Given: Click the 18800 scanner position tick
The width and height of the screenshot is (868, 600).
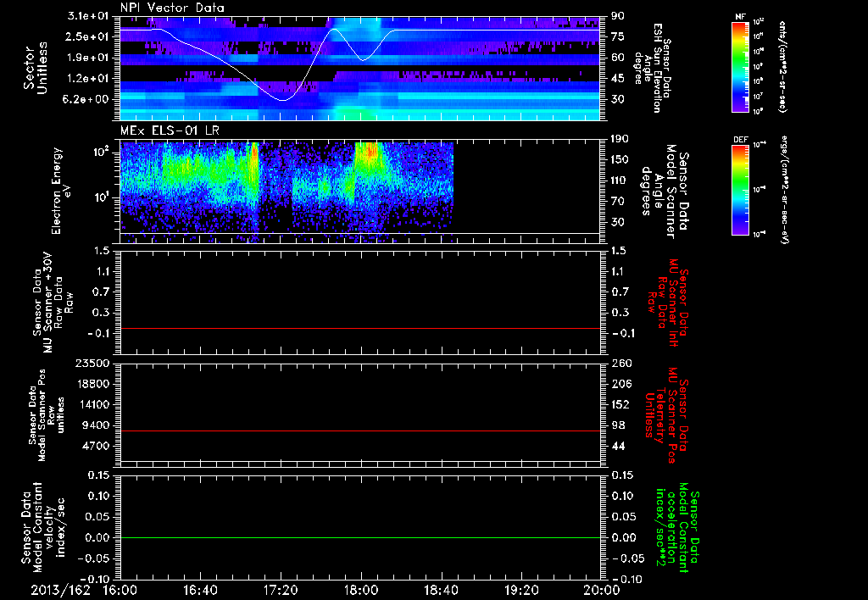Looking at the screenshot, I should pyautogui.click(x=93, y=384).
